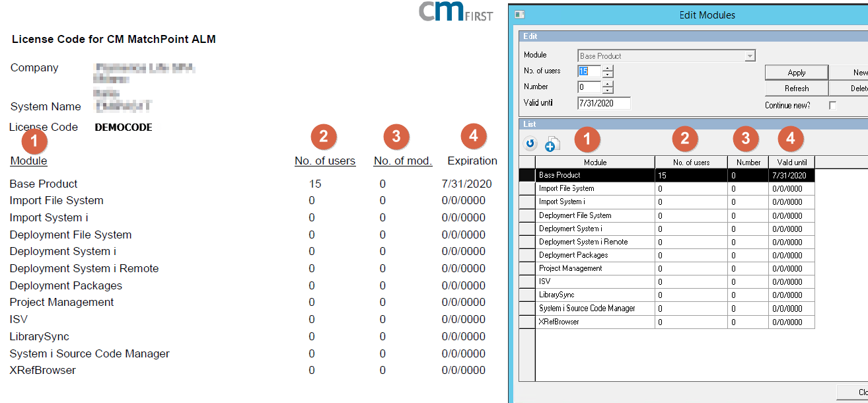This screenshot has height=403, width=868.
Task: Click the Module heading in the license report
Action: click(x=28, y=161)
